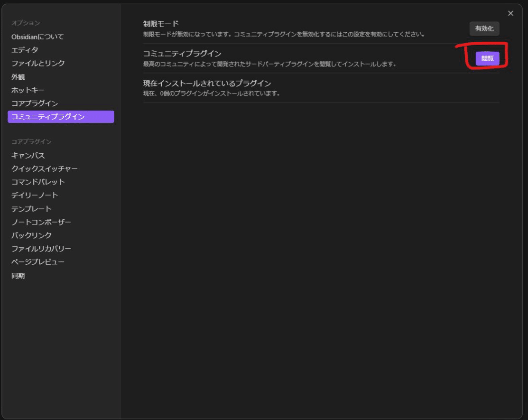Screen dimensions: 528x420
Task: Enable restricted mode via the 有効化 button
Action: (x=484, y=28)
